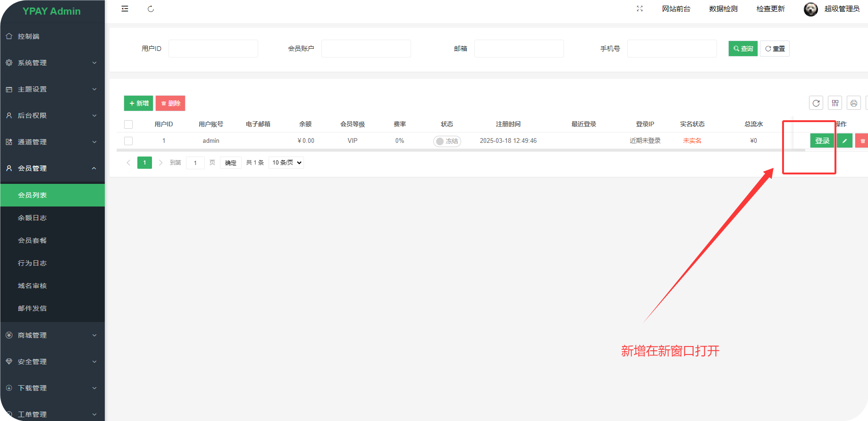The image size is (868, 421).
Task: Select all rows header checkbox
Action: point(128,124)
